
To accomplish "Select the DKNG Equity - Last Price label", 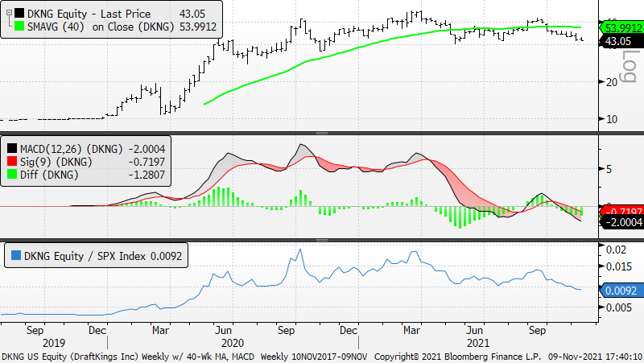I will 89,14.
